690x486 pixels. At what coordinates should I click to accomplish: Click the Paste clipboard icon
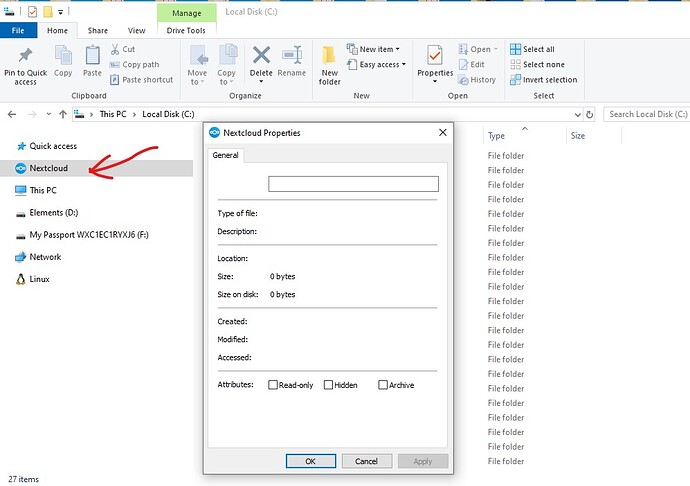(x=92, y=56)
